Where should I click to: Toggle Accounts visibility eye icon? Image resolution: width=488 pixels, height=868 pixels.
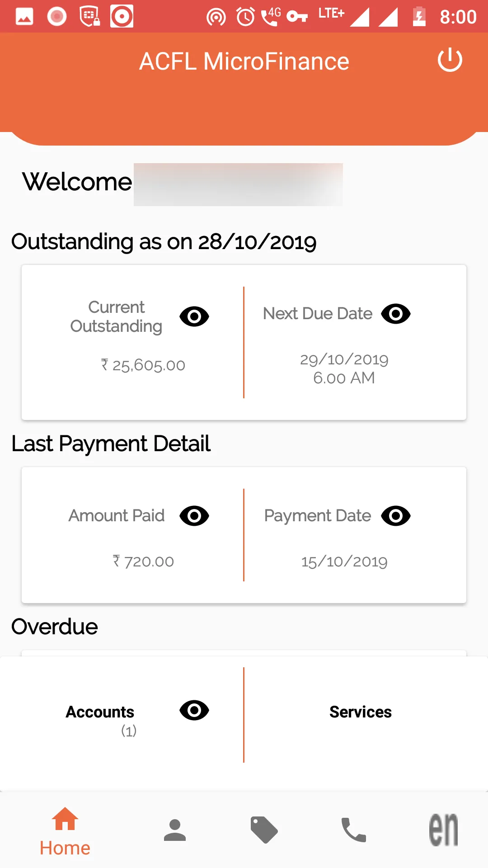194,710
